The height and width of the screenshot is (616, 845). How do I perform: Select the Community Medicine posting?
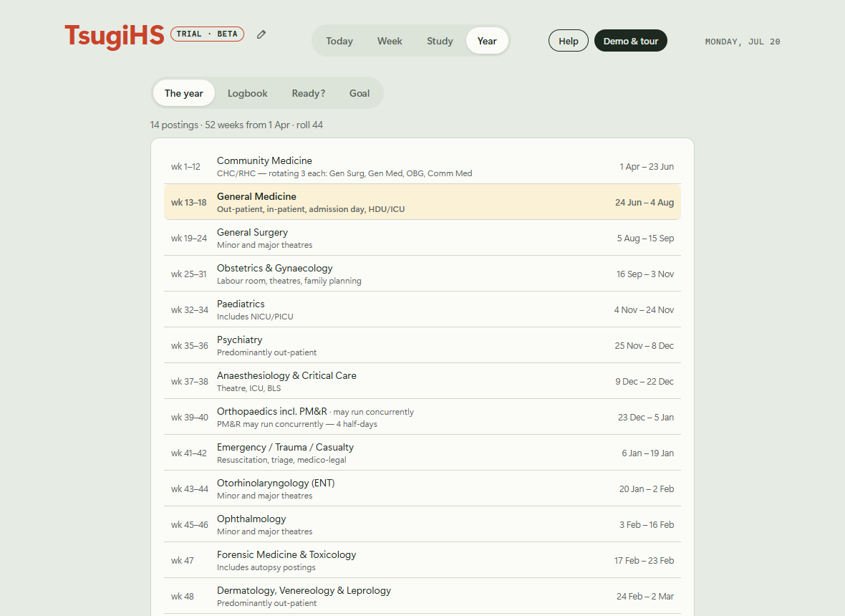pos(422,166)
